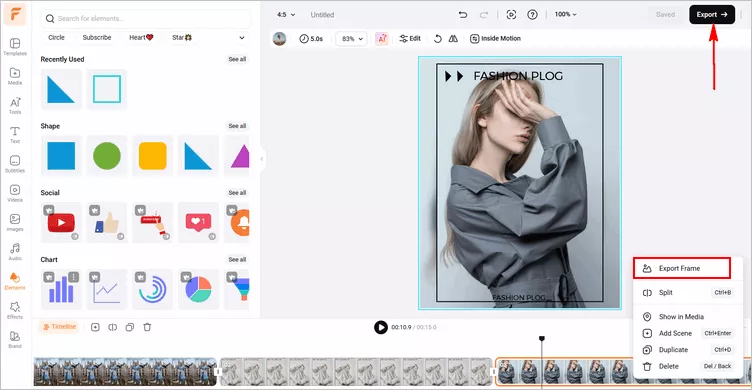Open the 83% opacity dropdown
This screenshot has height=390, width=752.
(351, 38)
